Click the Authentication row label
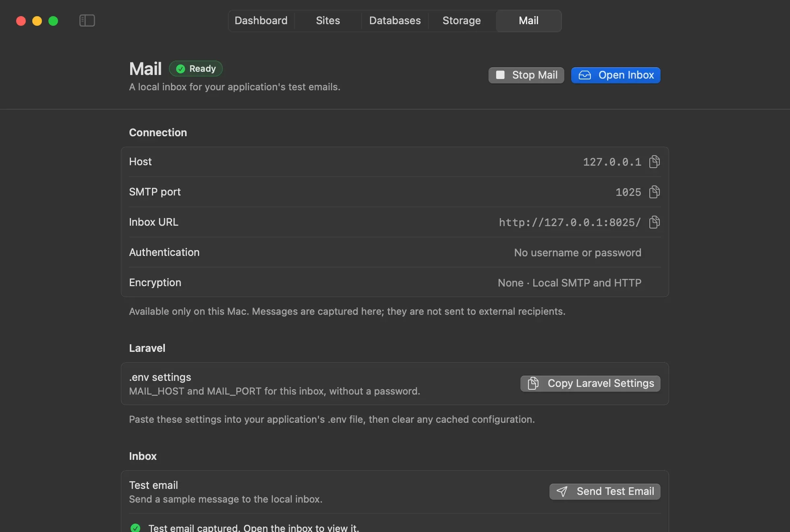This screenshot has height=532, width=790. 164,252
